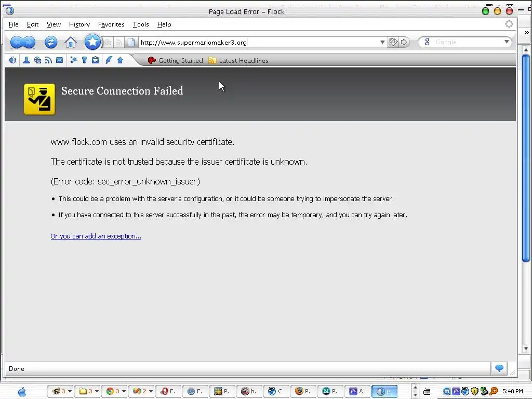
Task: Click the feed icon left of address bar
Action: tap(119, 43)
